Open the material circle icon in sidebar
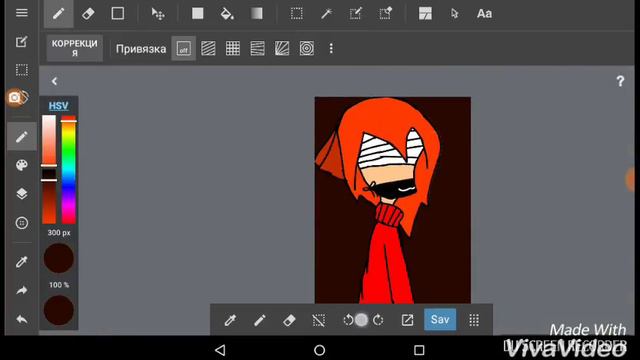Screen dimensions: 640x360 point(22,223)
